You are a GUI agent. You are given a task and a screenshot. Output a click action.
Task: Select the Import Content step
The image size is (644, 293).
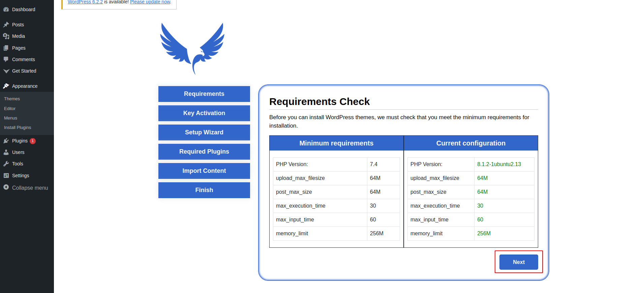tap(204, 171)
